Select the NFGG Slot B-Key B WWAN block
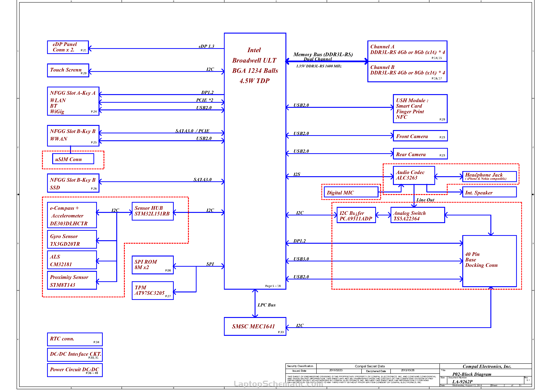The width and height of the screenshot is (555, 392). tap(73, 136)
